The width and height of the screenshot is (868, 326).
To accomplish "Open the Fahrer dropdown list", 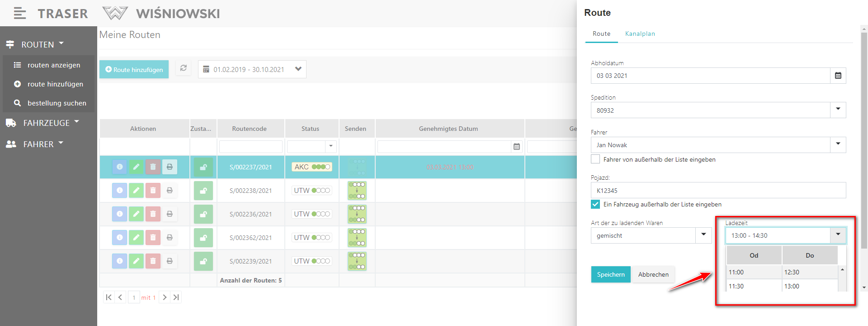I will [x=838, y=145].
